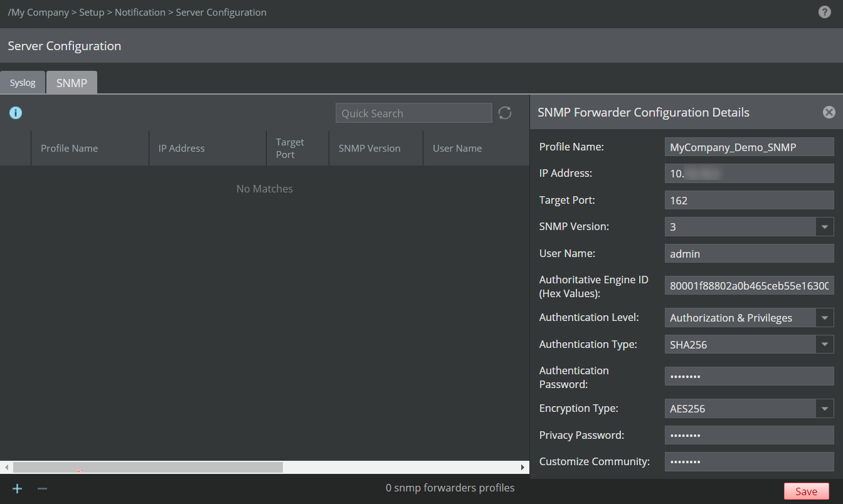Sort by Target Port column header
The height and width of the screenshot is (504, 843).
pos(298,148)
